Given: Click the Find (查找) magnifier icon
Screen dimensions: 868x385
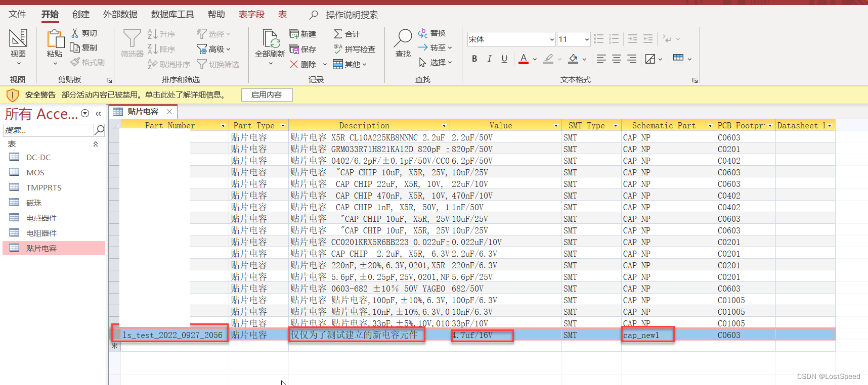Looking at the screenshot, I should [403, 38].
